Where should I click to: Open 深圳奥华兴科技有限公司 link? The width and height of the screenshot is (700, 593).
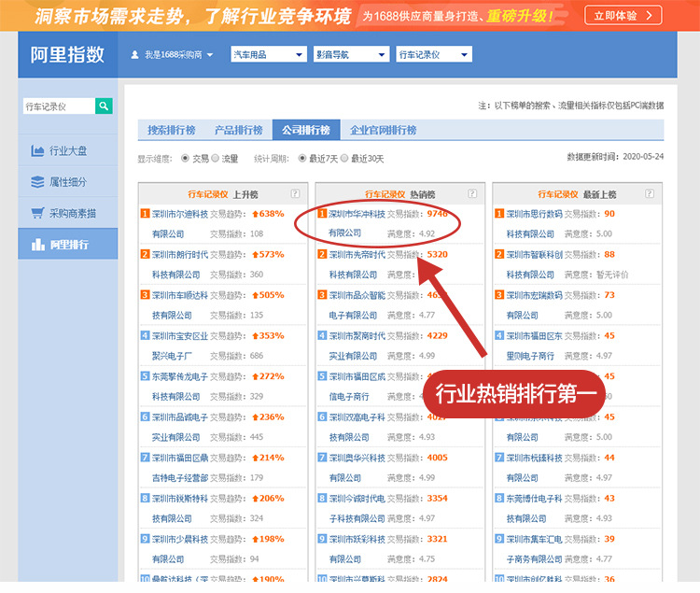[357, 468]
